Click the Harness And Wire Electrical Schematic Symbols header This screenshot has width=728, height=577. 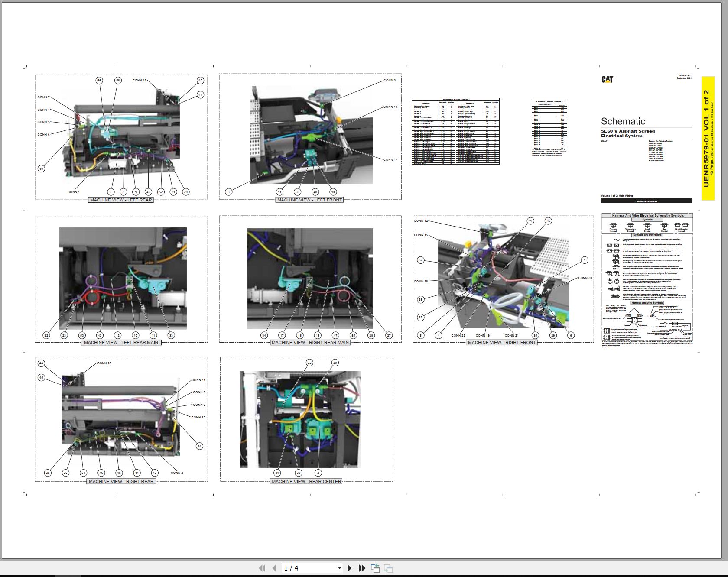(x=647, y=215)
